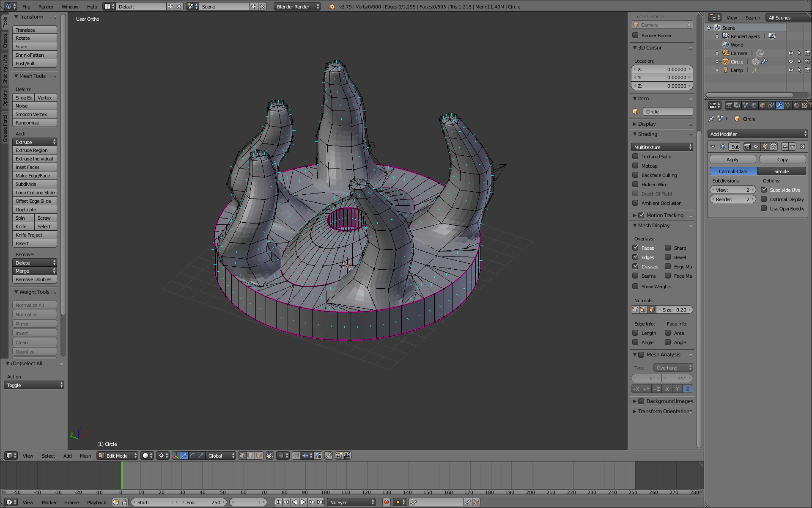Click play animation button in timeline
The image size is (812, 508).
pos(303,502)
